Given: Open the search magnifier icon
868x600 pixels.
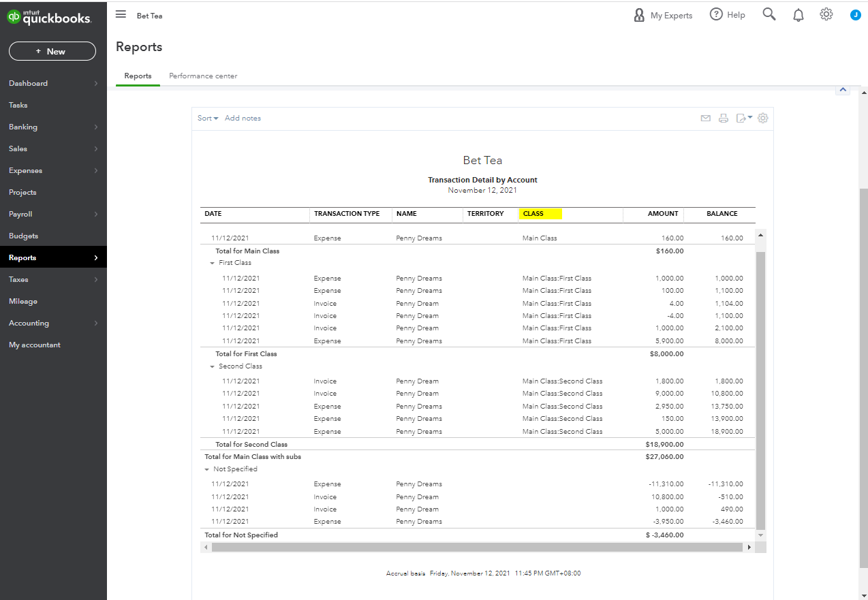Looking at the screenshot, I should (x=769, y=14).
